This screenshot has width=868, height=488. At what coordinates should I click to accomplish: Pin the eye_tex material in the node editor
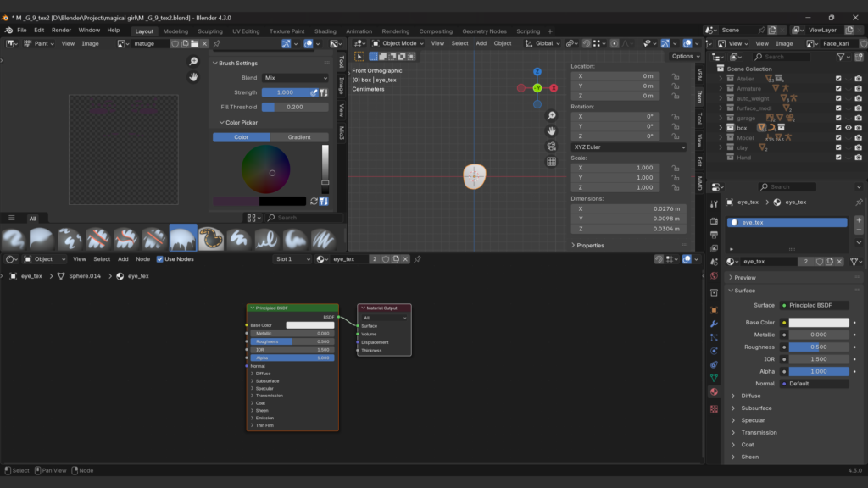pos(417,259)
